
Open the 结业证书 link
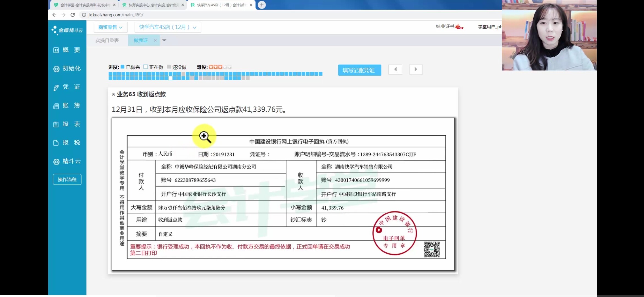point(445,26)
